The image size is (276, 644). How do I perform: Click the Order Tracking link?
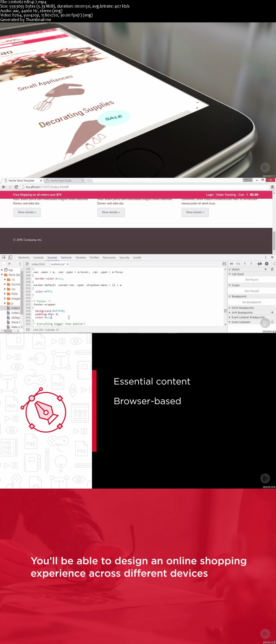click(226, 195)
